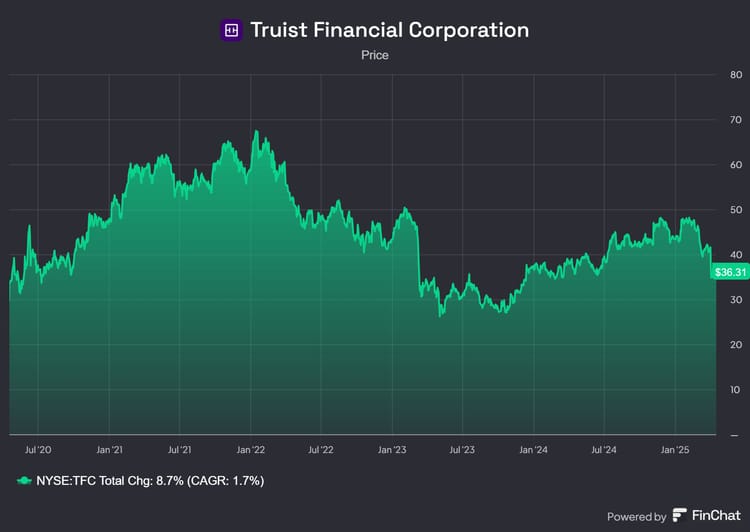Viewport: 750px width, 532px height.
Task: Click the Jul '22 x-axis label
Action: (x=321, y=451)
